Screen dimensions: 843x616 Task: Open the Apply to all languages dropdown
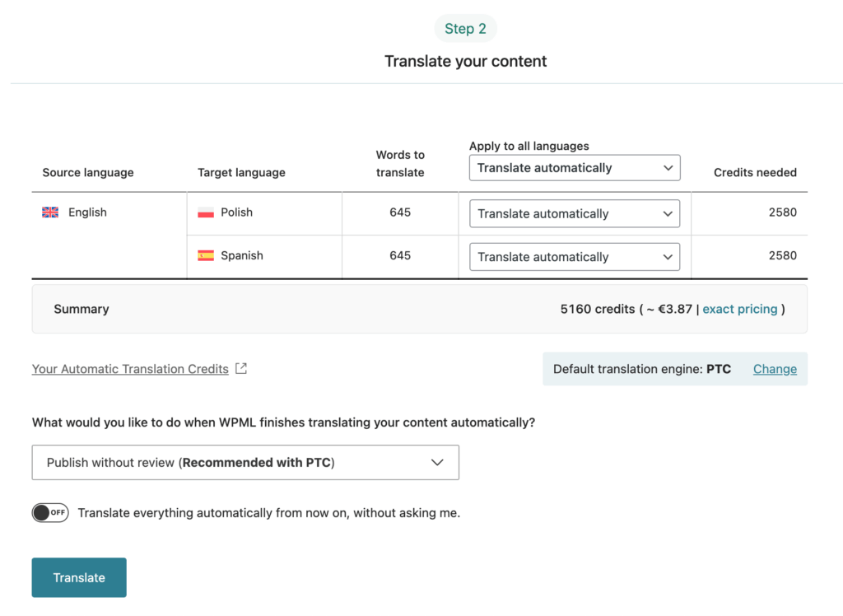574,167
